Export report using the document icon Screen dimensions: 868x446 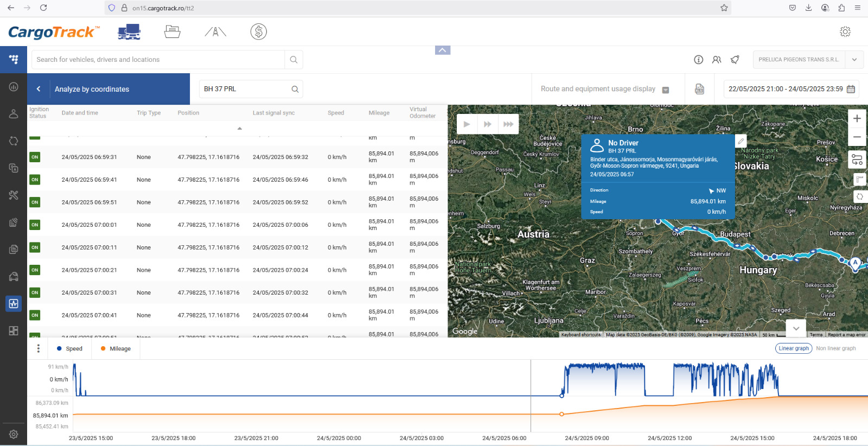tap(699, 89)
